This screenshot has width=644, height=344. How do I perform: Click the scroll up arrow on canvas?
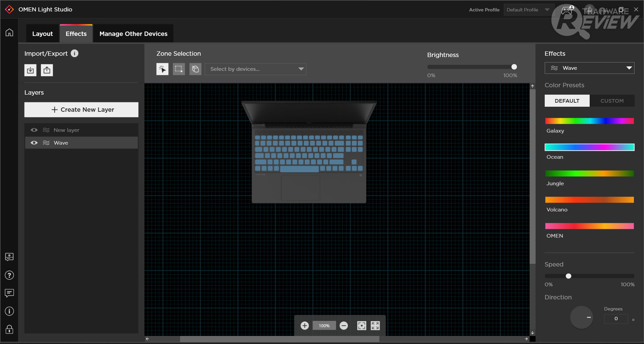point(533,86)
